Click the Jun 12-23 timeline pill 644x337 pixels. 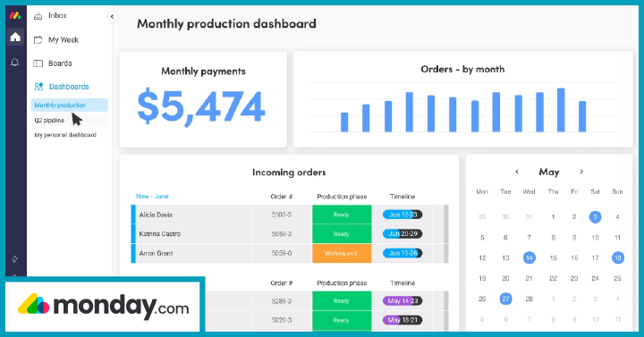pyautogui.click(x=402, y=215)
